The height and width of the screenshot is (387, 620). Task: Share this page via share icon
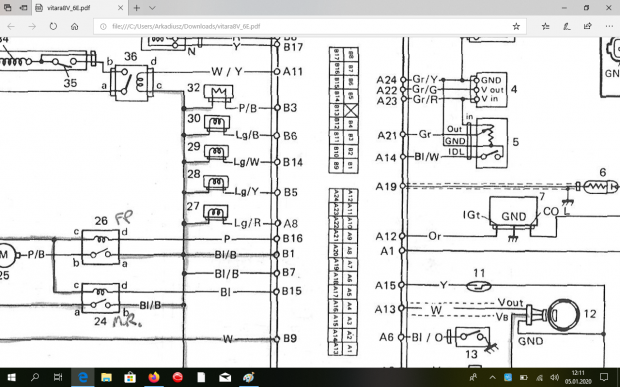tap(588, 26)
